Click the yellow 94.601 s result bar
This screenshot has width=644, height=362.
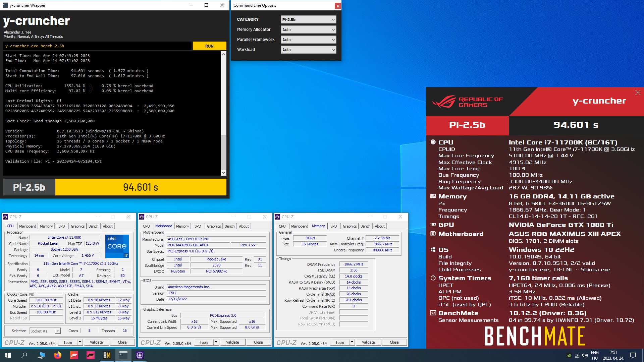tap(141, 187)
